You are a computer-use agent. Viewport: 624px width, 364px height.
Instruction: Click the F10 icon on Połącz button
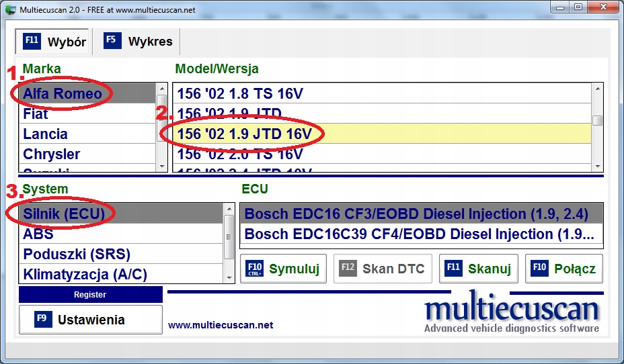(x=540, y=268)
